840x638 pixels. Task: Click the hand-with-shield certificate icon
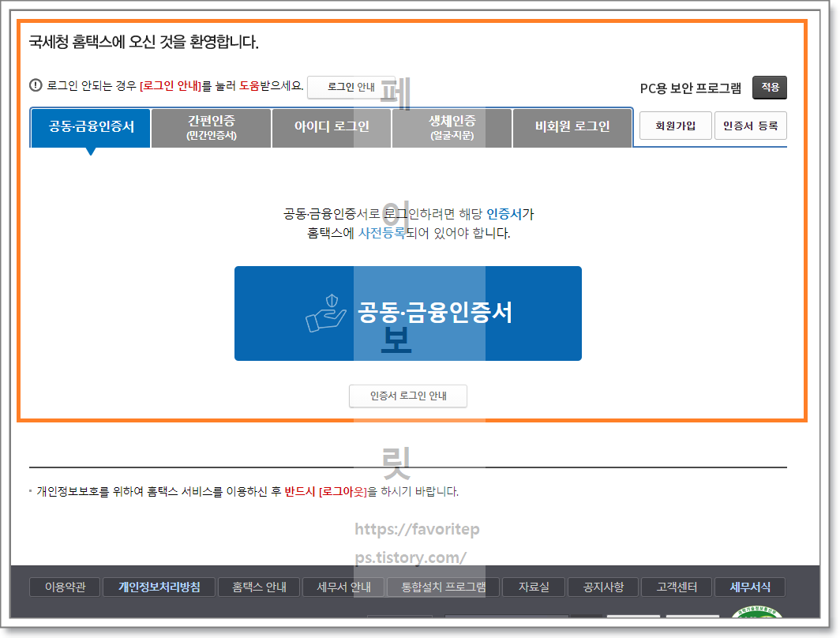(326, 313)
